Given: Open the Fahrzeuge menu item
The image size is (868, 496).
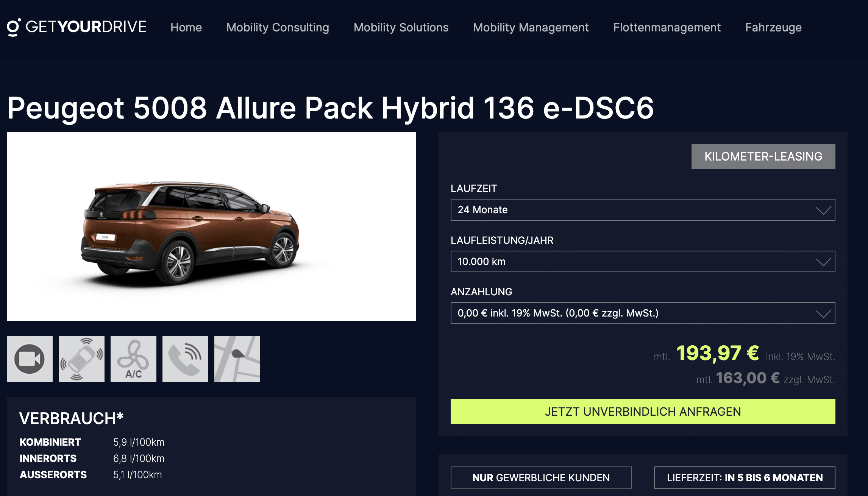Looking at the screenshot, I should [773, 27].
